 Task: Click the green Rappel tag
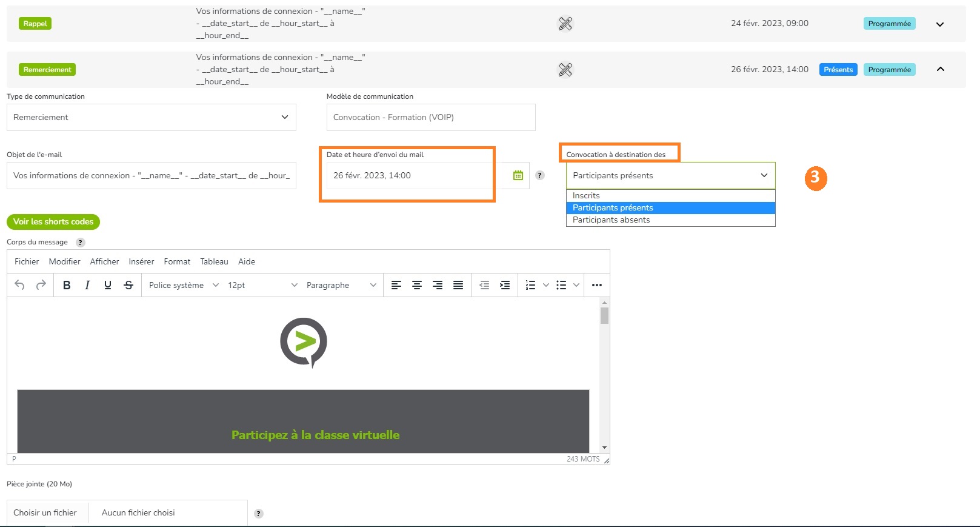pyautogui.click(x=35, y=24)
